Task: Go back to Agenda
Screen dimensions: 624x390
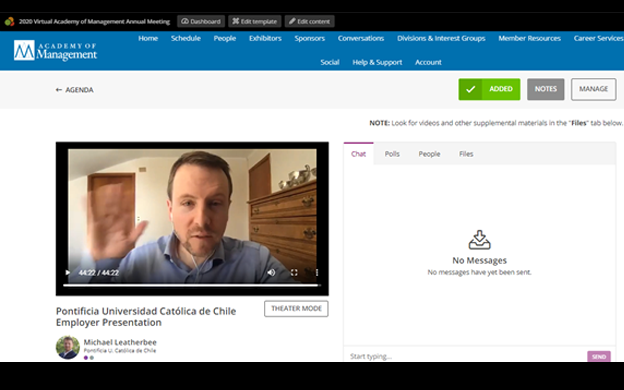Action: click(x=74, y=90)
